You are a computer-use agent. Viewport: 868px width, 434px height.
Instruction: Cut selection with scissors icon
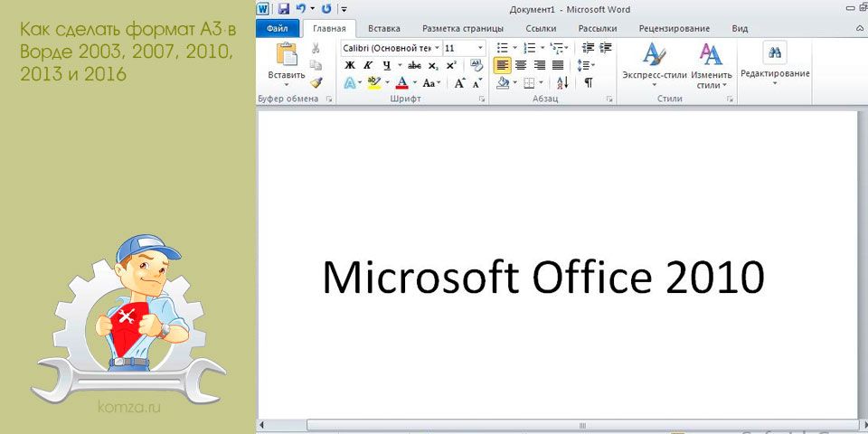[x=316, y=48]
